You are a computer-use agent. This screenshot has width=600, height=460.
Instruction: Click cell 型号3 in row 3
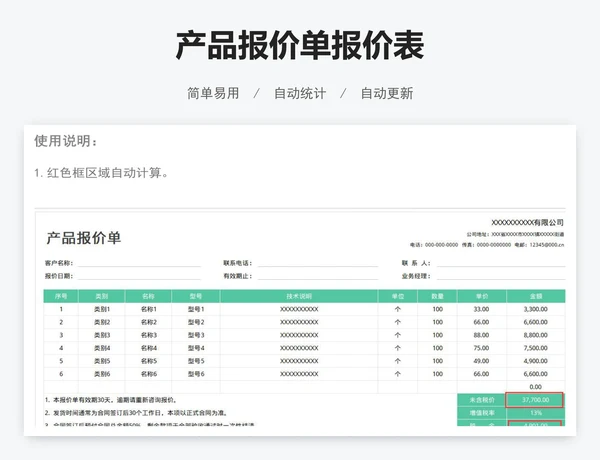click(x=196, y=335)
